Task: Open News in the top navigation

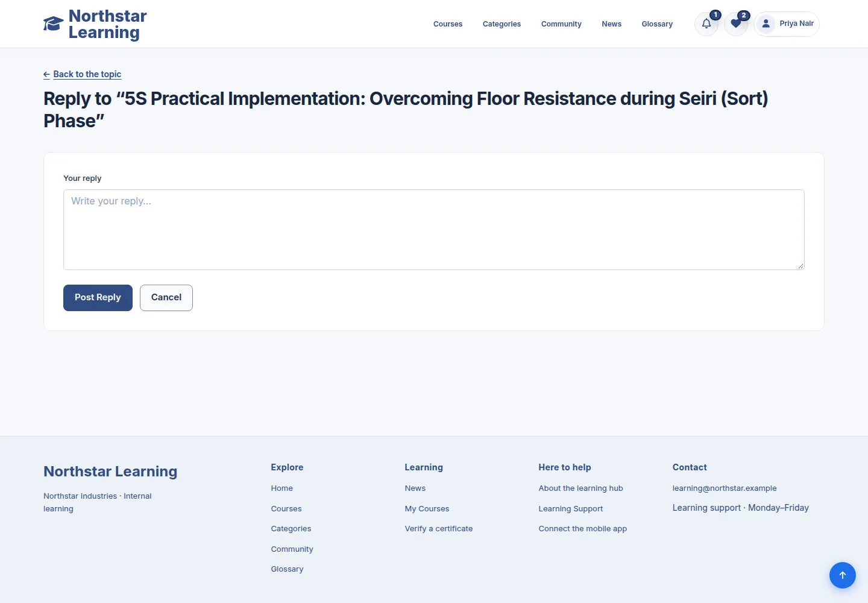Action: click(611, 24)
